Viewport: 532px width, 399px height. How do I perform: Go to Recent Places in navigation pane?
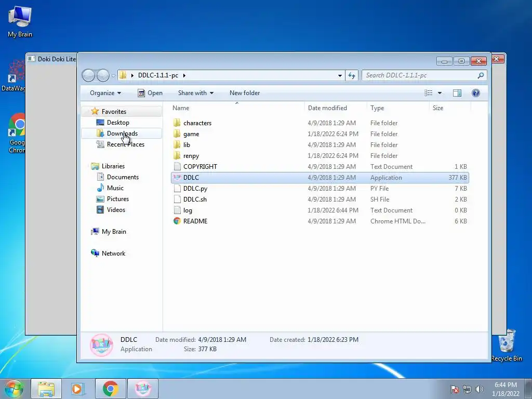click(126, 144)
